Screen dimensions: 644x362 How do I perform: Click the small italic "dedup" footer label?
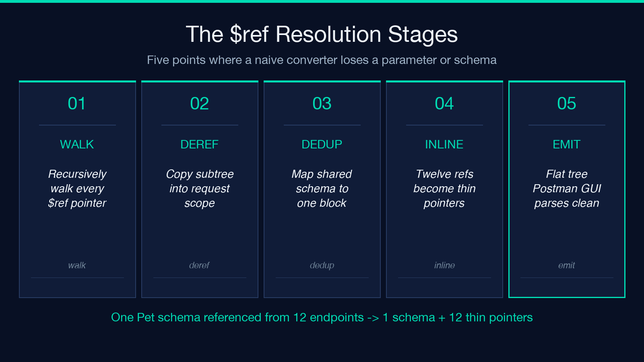pyautogui.click(x=322, y=265)
